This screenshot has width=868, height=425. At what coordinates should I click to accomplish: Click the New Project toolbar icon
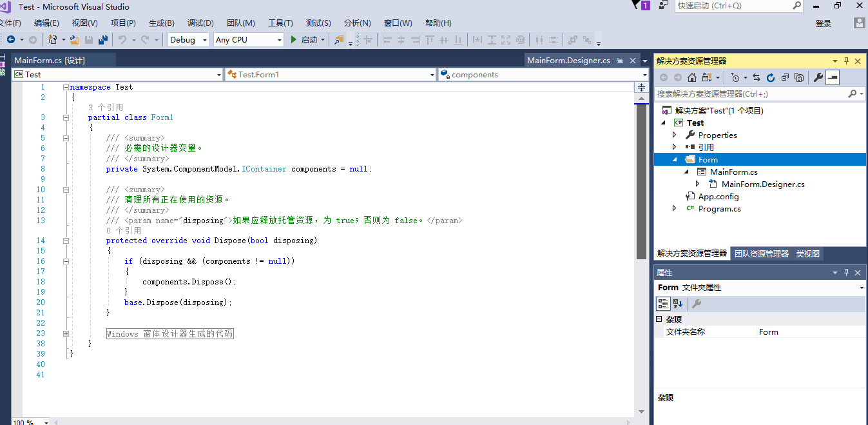[53, 40]
